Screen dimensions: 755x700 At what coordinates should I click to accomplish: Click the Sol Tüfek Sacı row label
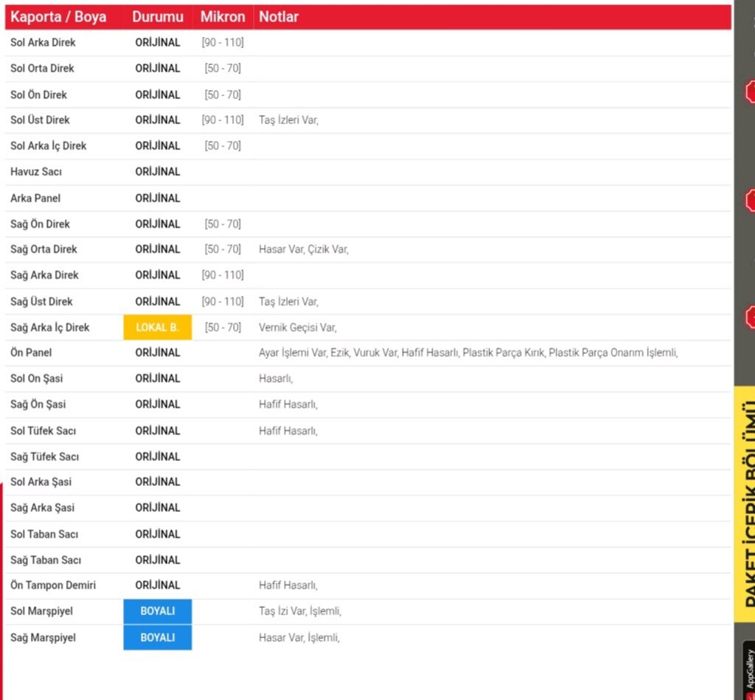[43, 431]
